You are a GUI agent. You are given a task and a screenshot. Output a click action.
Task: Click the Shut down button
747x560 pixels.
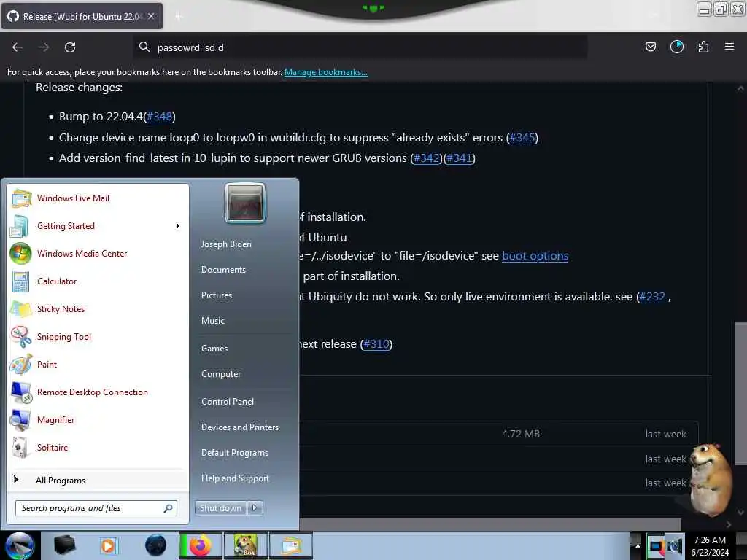coord(221,508)
